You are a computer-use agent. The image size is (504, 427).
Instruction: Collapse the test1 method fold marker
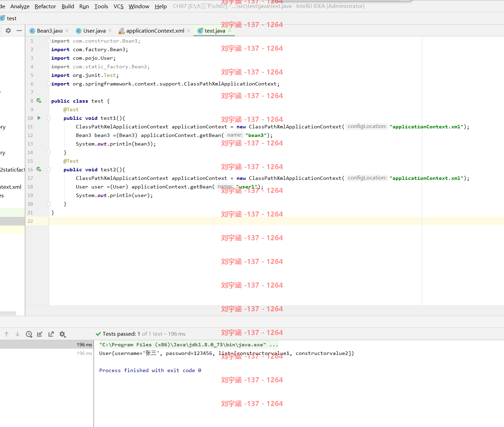(x=49, y=118)
